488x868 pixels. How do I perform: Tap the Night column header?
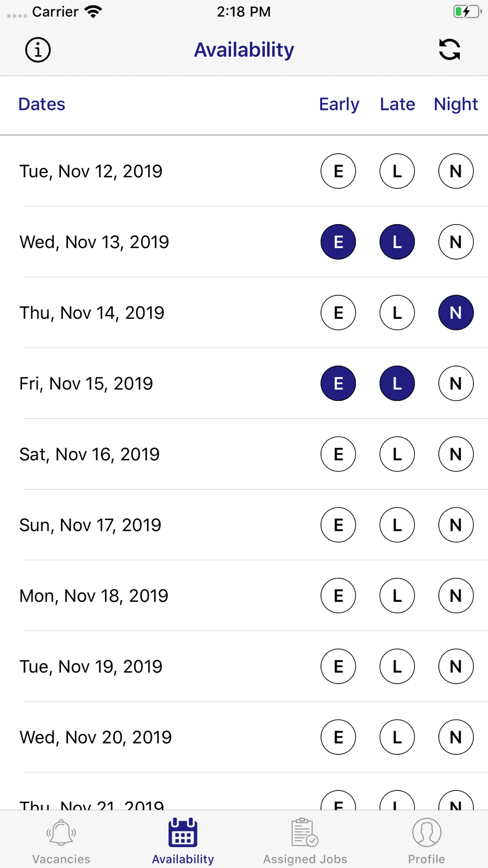point(456,104)
